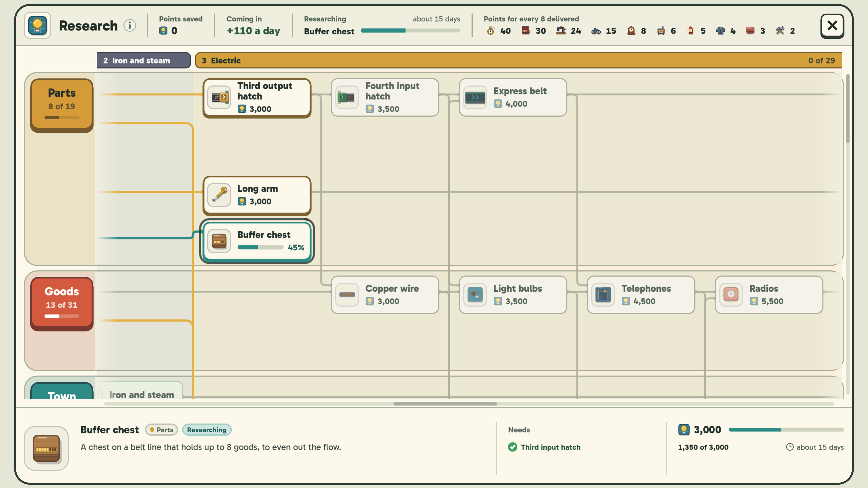868x488 pixels.
Task: Click the vertical scrollbar of research tree
Action: 848,108
